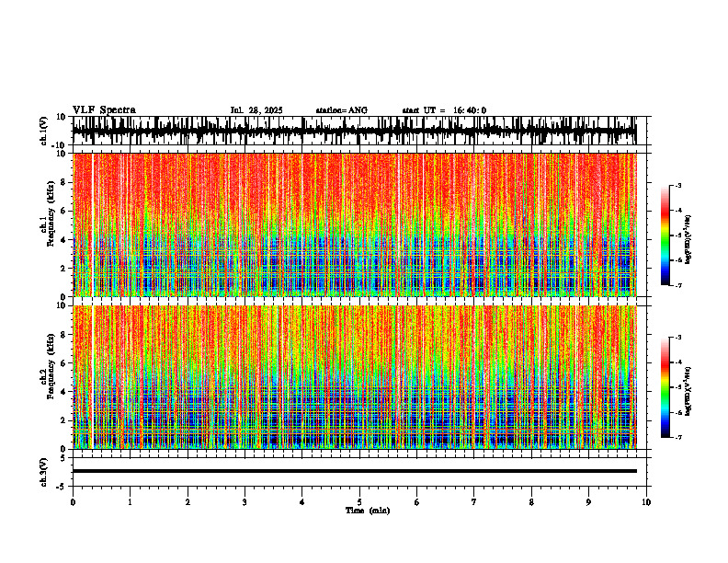
Task: Click the "8" minute time axis label
Action: point(531,502)
